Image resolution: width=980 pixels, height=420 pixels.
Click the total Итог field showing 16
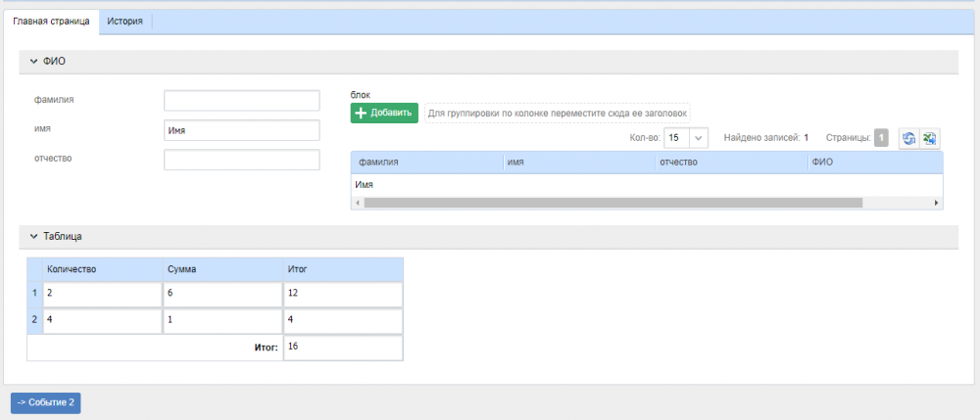pyautogui.click(x=342, y=348)
